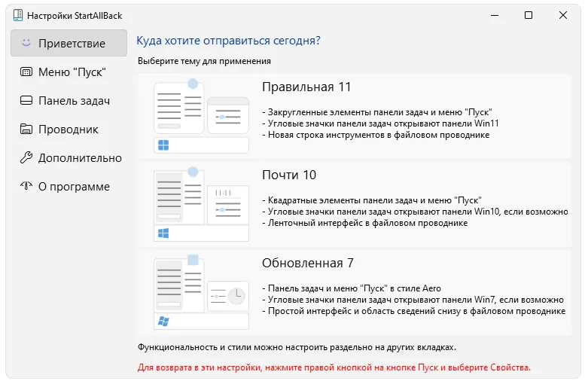588x384 pixels.
Task: Select the Дополнительно tab
Action: [x=69, y=158]
